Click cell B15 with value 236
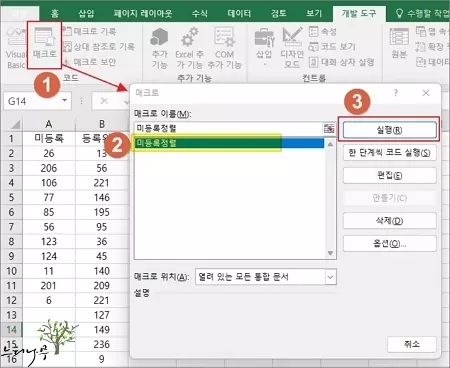 [102, 344]
